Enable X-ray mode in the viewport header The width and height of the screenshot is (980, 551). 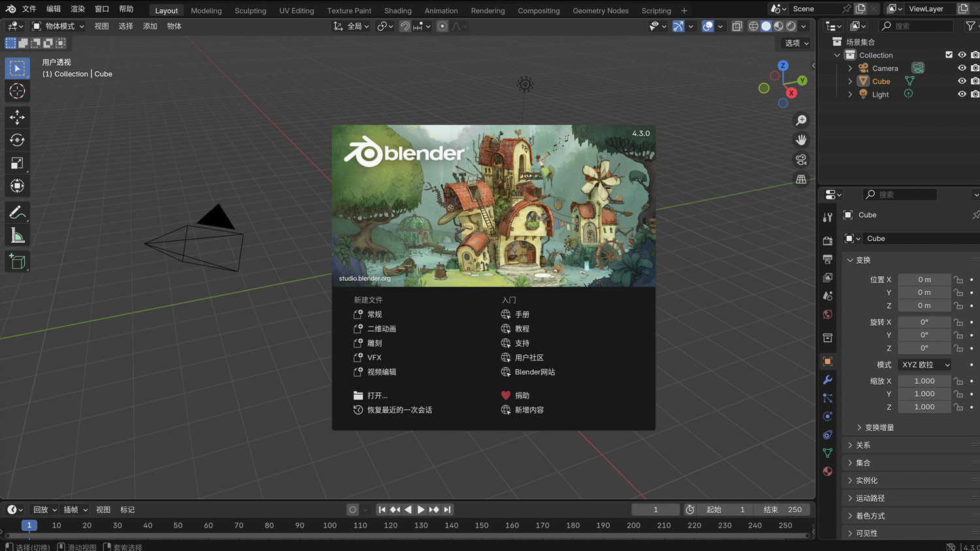click(x=737, y=26)
